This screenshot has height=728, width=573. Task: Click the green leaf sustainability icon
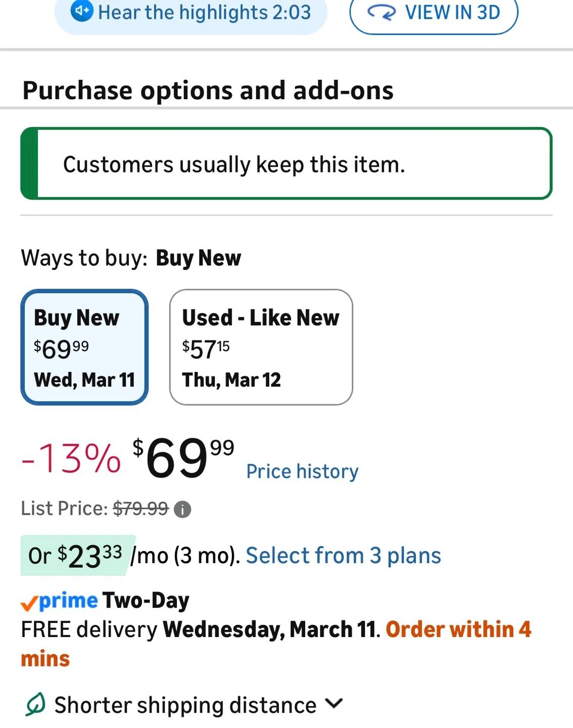click(x=35, y=704)
